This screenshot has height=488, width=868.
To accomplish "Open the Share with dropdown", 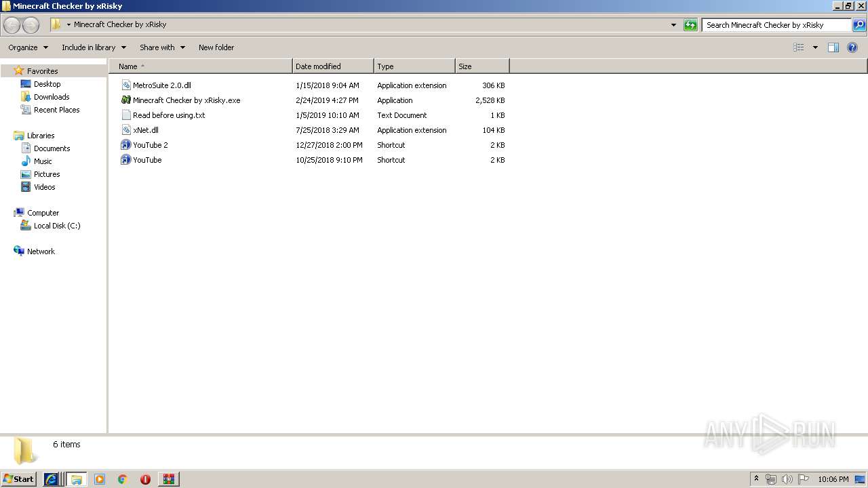I will click(x=162, y=47).
